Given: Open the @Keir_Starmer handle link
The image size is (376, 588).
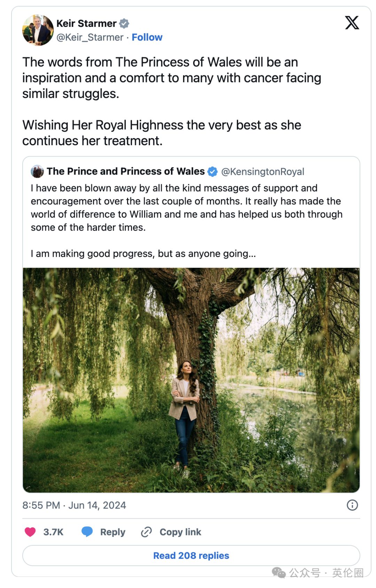Looking at the screenshot, I should (x=90, y=37).
